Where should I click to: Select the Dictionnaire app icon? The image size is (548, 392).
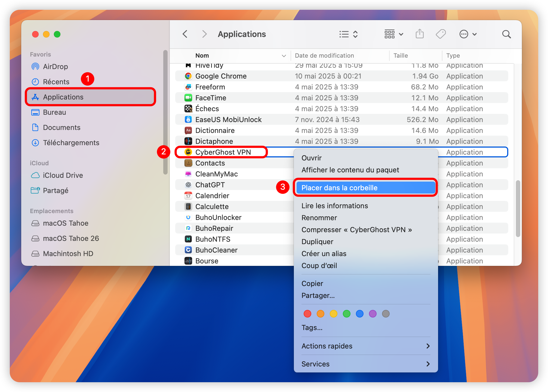pos(188,130)
